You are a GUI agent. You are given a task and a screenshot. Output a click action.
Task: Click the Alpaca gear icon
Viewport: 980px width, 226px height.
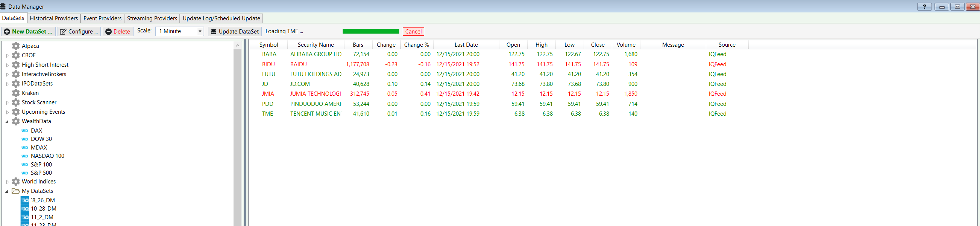15,46
